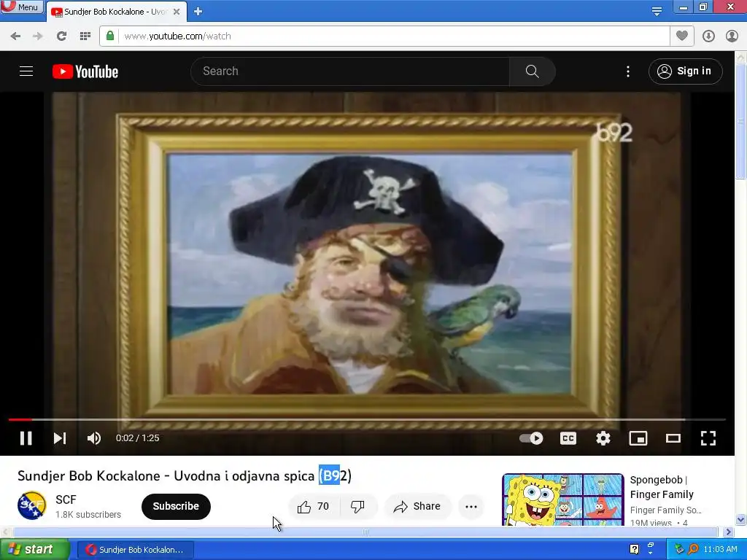Toggle the Autoplay switch

(531, 438)
